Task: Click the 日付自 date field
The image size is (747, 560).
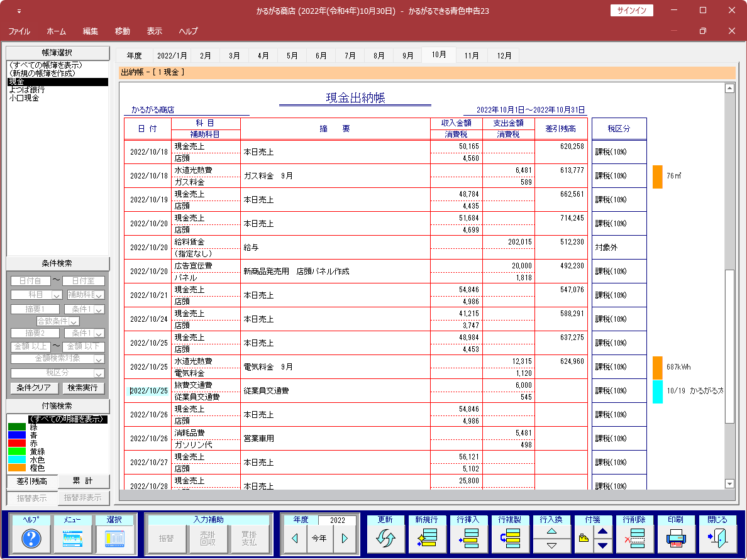Action: [30, 281]
